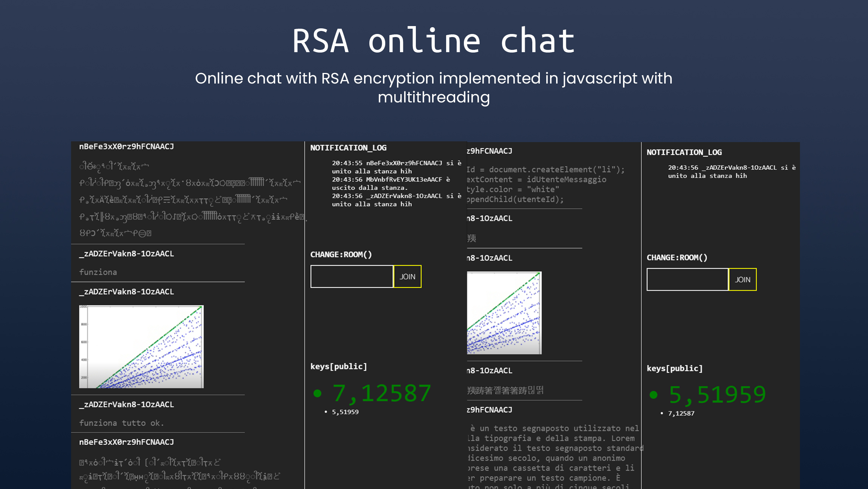Select the username _zADZErVakn8-1OzAACL
Screen dimensions: 868x489
click(x=126, y=254)
